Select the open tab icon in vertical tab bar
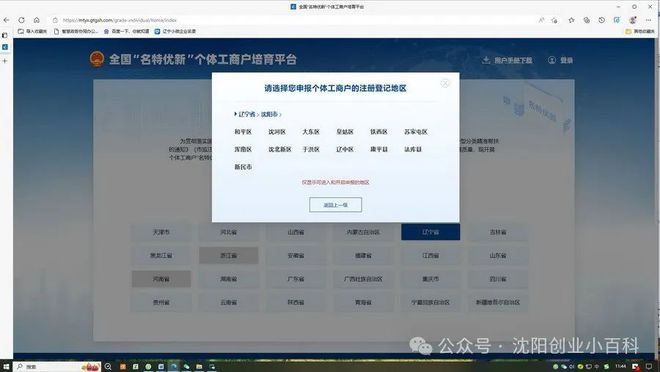 5,47
